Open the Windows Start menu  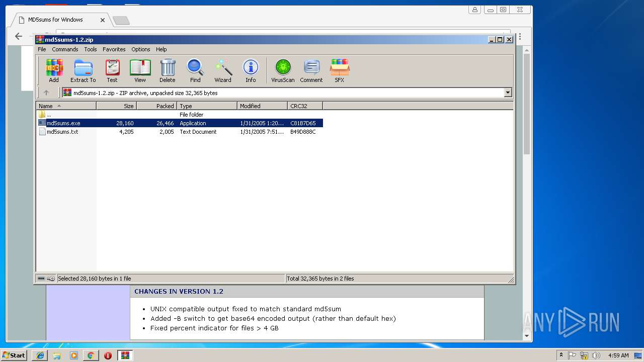pos(14,355)
